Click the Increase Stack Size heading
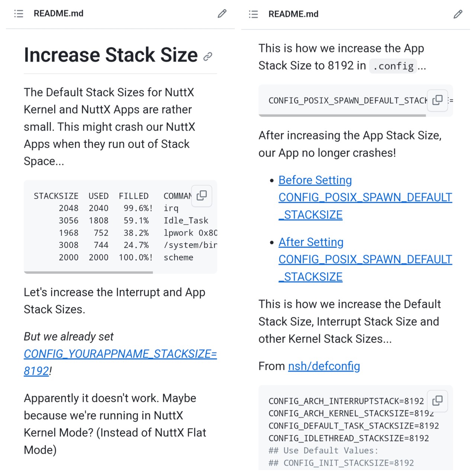Image resolution: width=476 pixels, height=476 pixels. [111, 55]
